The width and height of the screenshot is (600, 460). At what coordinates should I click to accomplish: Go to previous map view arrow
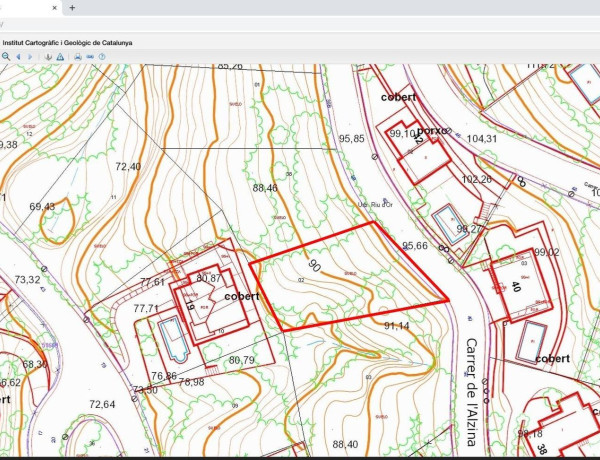point(18,57)
